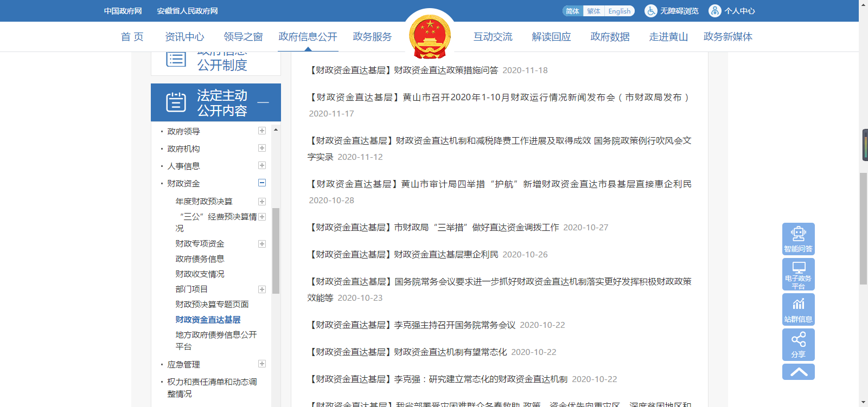Image resolution: width=868 pixels, height=407 pixels.
Task: Click the 分享 share icon
Action: click(798, 345)
